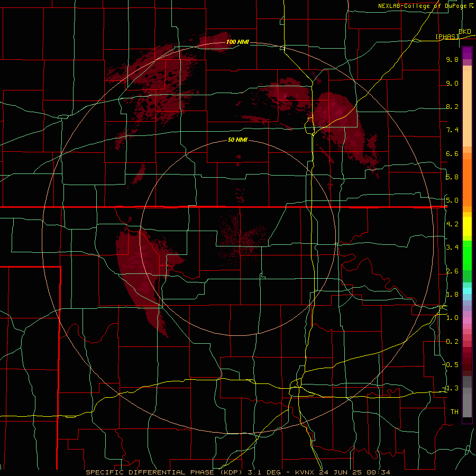Pick the cyan swatch on color bar
This screenshot has height=476, width=476.
pos(467,291)
